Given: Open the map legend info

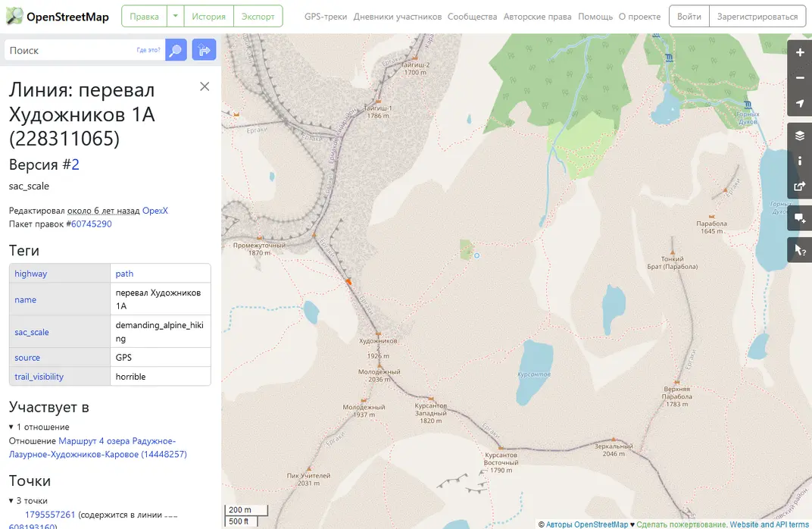Looking at the screenshot, I should click(800, 161).
